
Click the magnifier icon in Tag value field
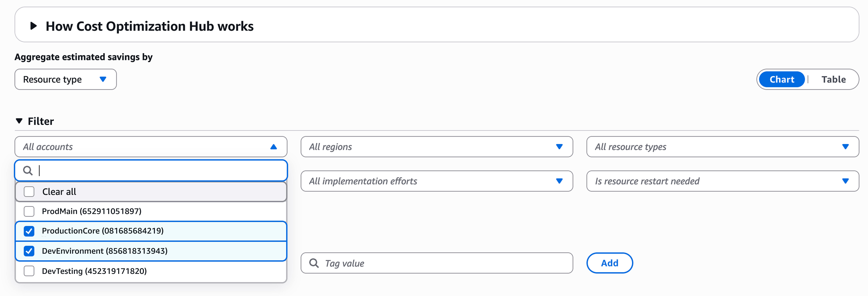point(314,263)
